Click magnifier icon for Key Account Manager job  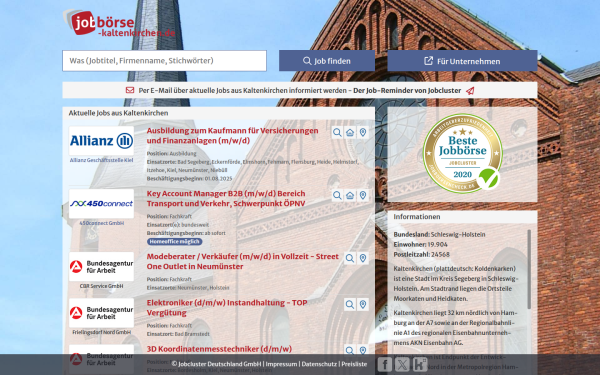click(x=337, y=195)
